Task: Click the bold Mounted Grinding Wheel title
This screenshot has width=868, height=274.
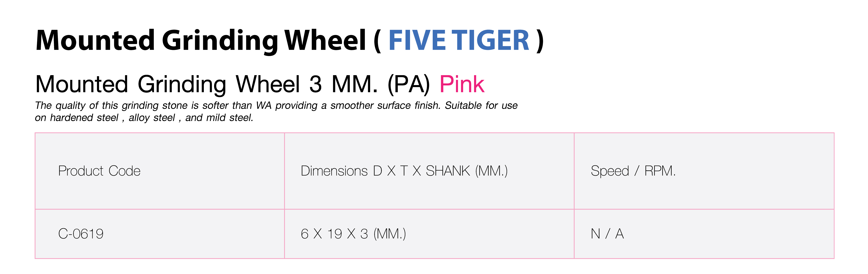Action: pyautogui.click(x=201, y=41)
